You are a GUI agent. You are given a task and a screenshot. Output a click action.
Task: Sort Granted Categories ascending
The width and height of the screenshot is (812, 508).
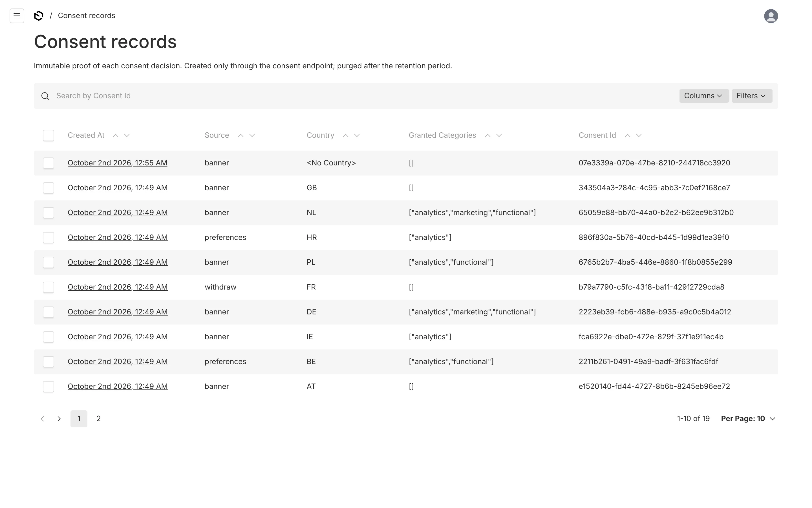point(487,135)
